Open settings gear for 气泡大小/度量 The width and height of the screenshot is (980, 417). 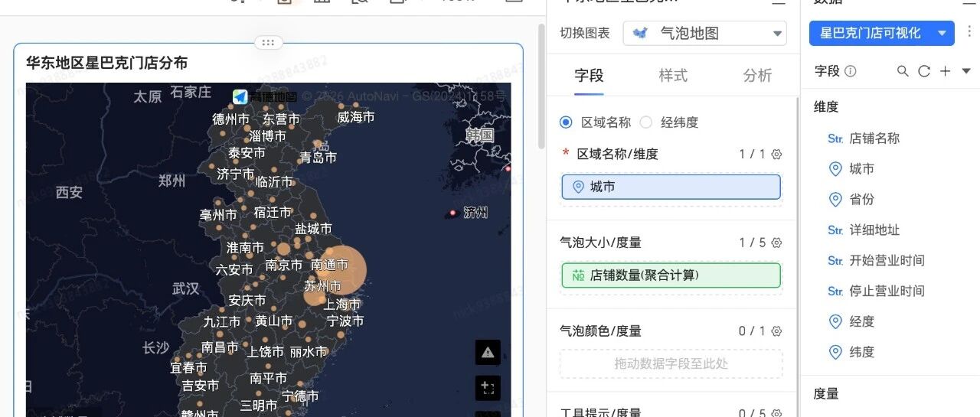point(776,243)
